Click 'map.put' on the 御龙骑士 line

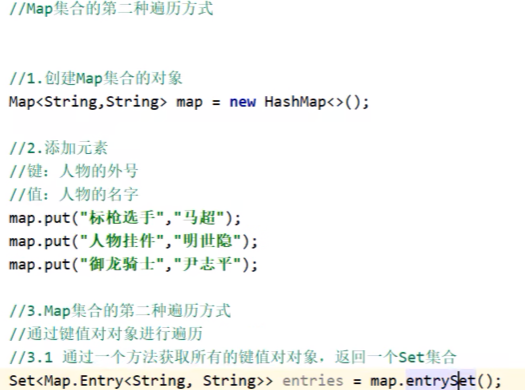40,265
